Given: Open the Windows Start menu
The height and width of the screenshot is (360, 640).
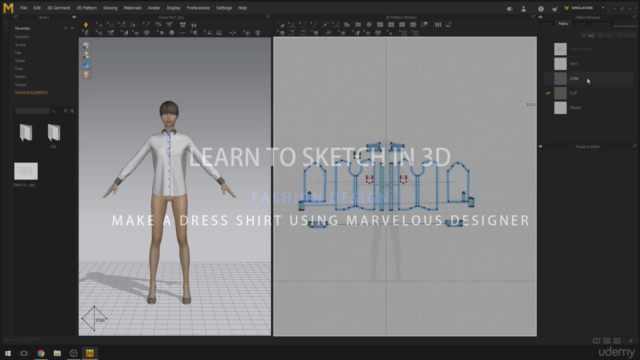Looking at the screenshot, I should pyautogui.click(x=8, y=353).
